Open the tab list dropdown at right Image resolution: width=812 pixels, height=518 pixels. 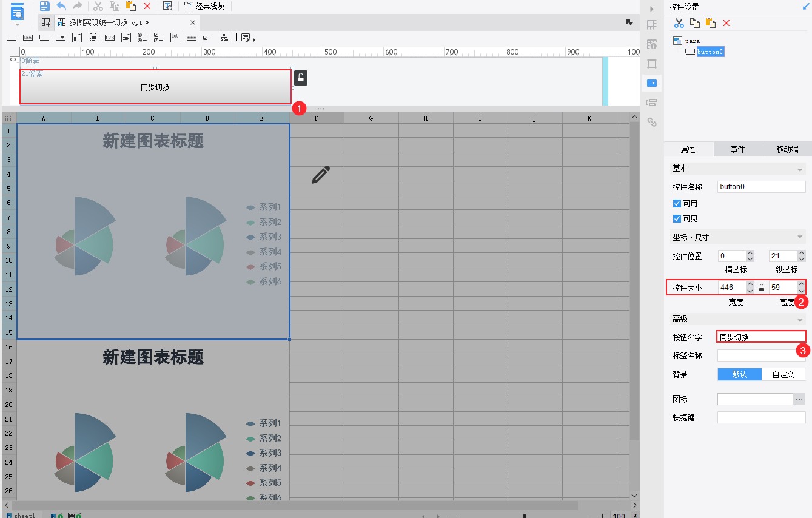click(x=629, y=22)
